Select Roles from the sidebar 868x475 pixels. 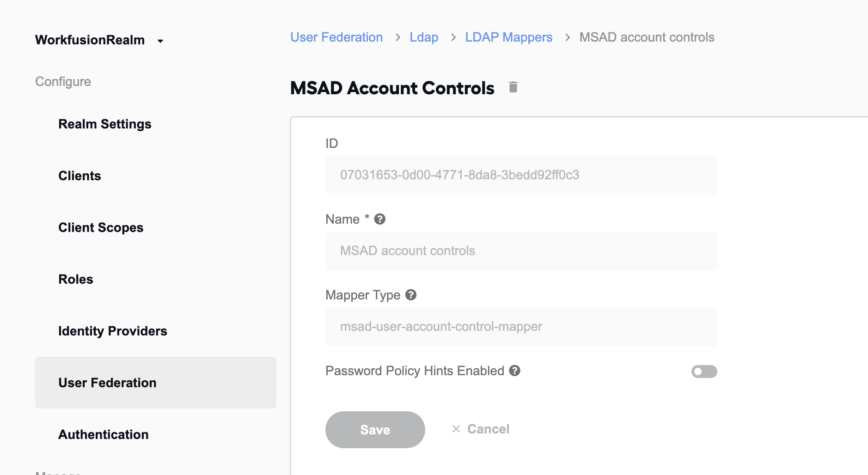pyautogui.click(x=76, y=279)
